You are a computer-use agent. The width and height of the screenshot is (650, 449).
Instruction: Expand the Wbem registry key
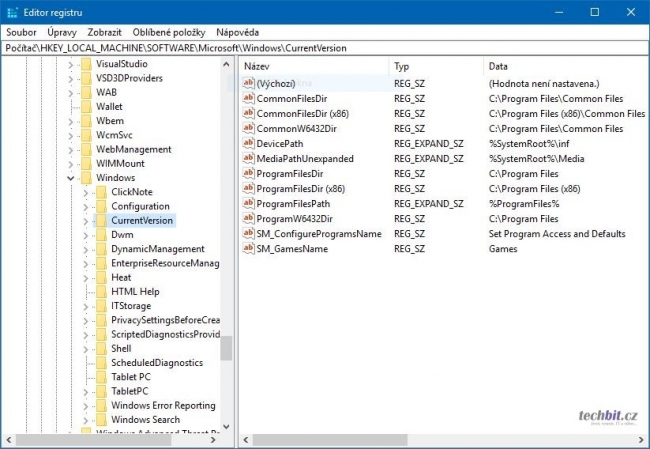pyautogui.click(x=70, y=121)
